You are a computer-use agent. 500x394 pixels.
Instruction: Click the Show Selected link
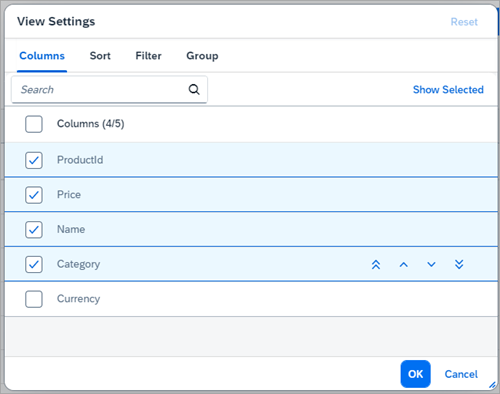point(448,90)
